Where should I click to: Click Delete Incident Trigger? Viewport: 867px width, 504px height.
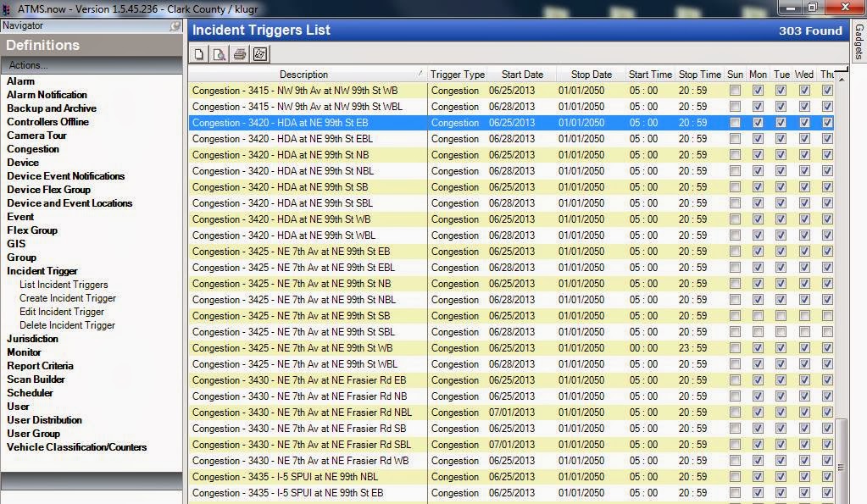coord(68,325)
